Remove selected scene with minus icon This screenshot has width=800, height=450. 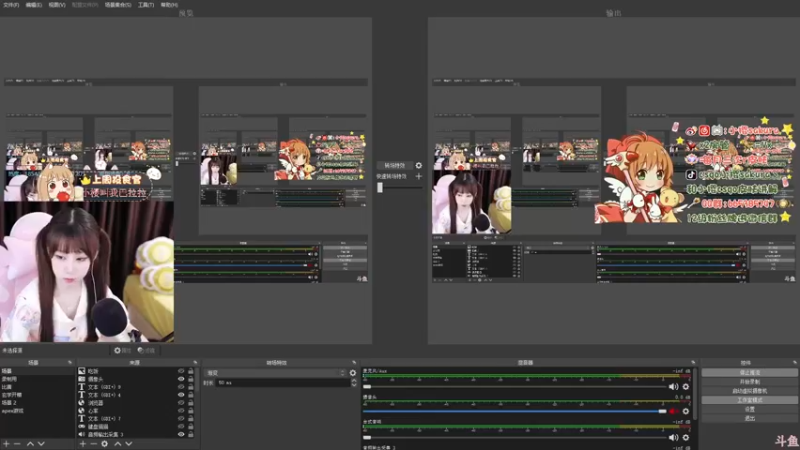[17, 444]
